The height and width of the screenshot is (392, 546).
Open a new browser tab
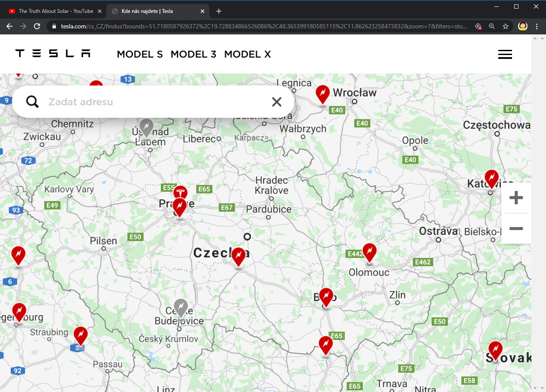(219, 11)
